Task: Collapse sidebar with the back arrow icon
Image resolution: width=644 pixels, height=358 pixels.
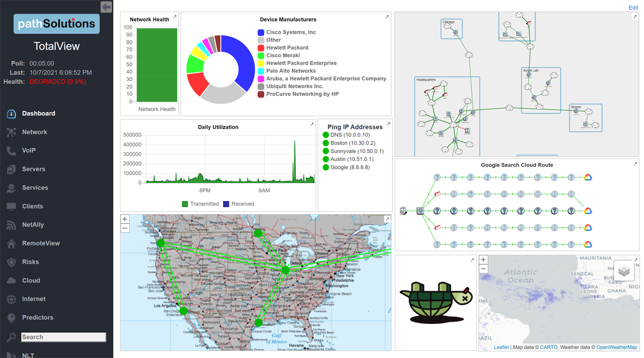Action: coord(106,7)
